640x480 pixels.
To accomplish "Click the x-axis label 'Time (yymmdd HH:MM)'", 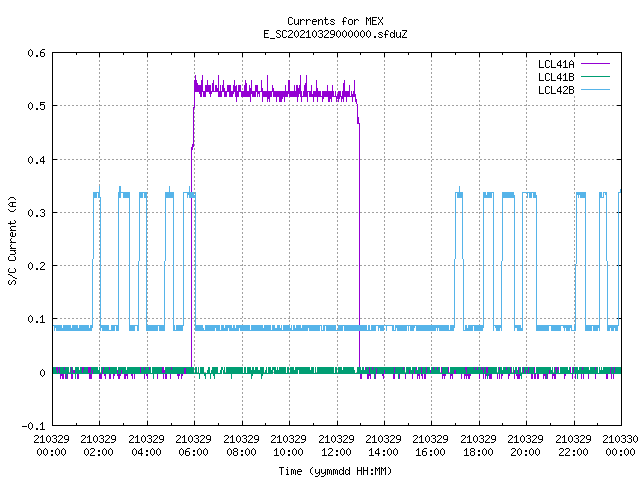I will tap(335, 471).
